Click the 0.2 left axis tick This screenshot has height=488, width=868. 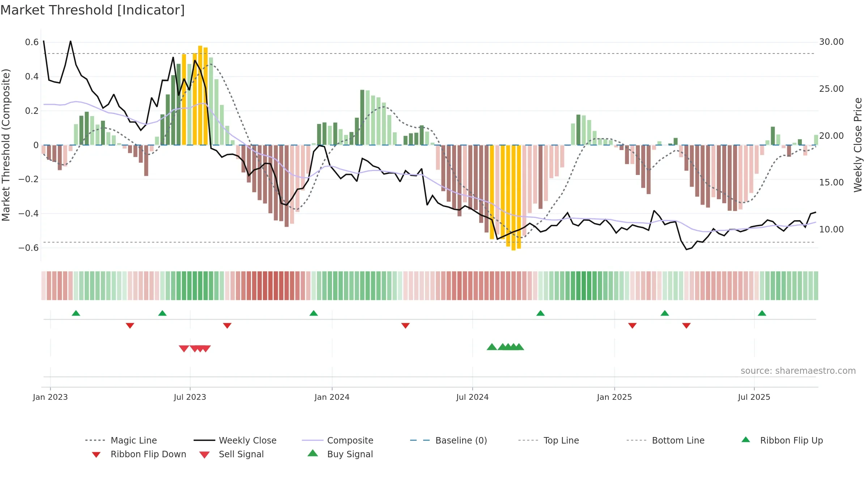pos(32,111)
